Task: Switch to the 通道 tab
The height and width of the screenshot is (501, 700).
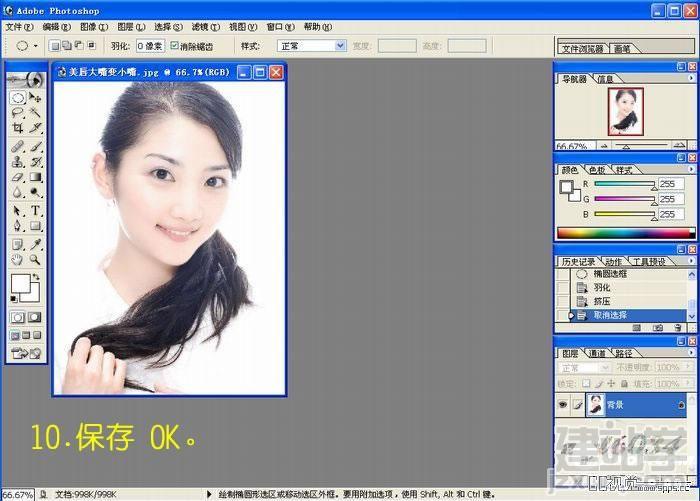Action: point(597,353)
